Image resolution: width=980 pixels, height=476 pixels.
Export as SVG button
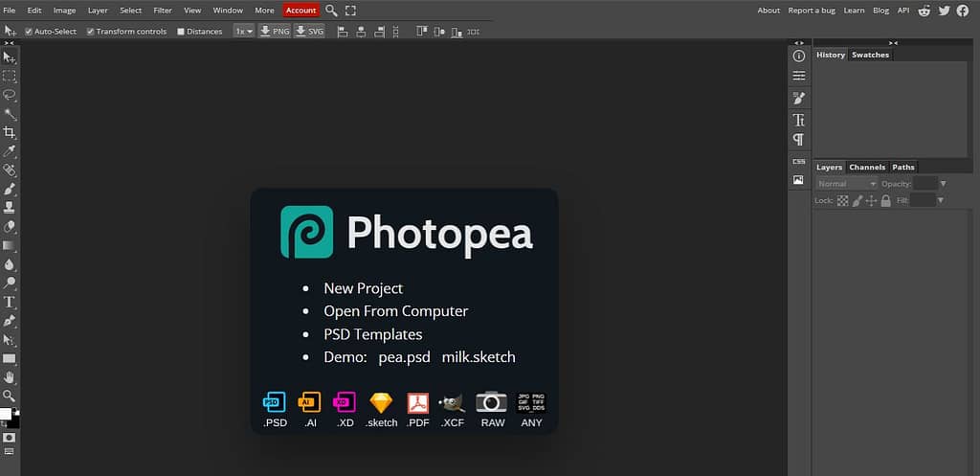(309, 32)
